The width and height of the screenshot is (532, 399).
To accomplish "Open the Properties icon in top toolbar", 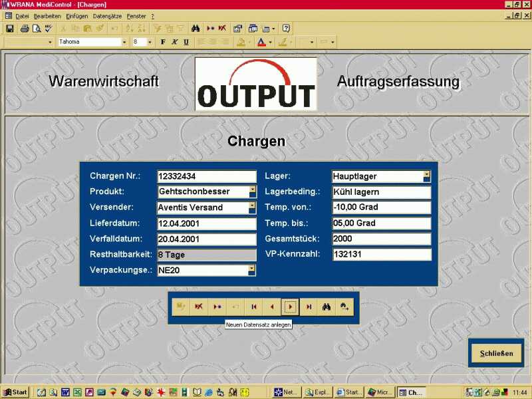I will [x=238, y=29].
